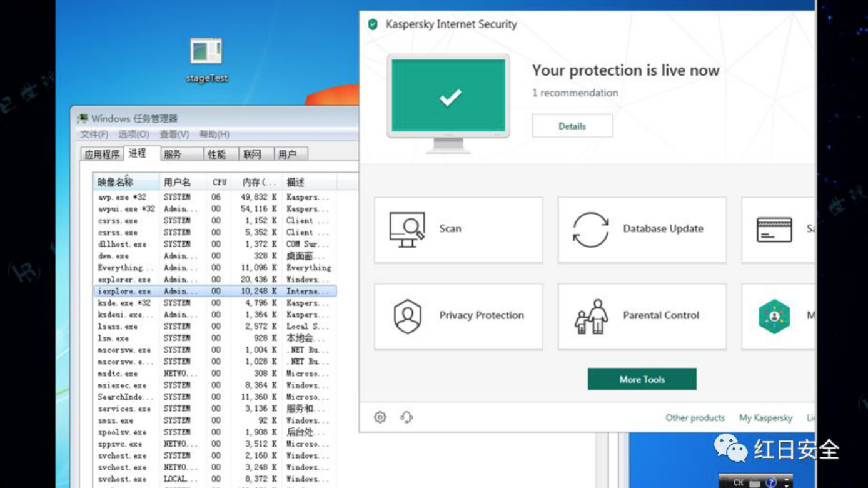Sort processes by 用户名 column header
Screen dimensions: 868x488
[184, 182]
